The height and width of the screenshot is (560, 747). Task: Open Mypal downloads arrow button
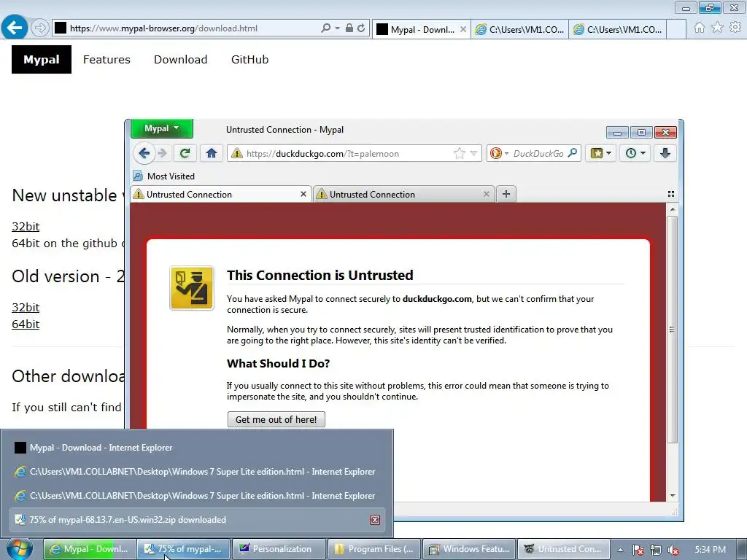(665, 153)
